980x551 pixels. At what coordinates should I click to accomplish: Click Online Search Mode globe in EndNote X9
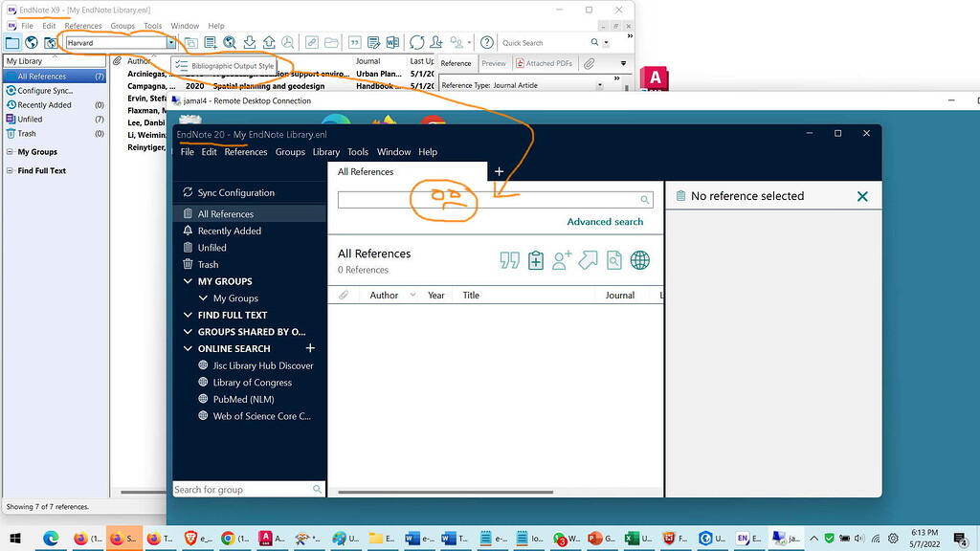point(32,42)
